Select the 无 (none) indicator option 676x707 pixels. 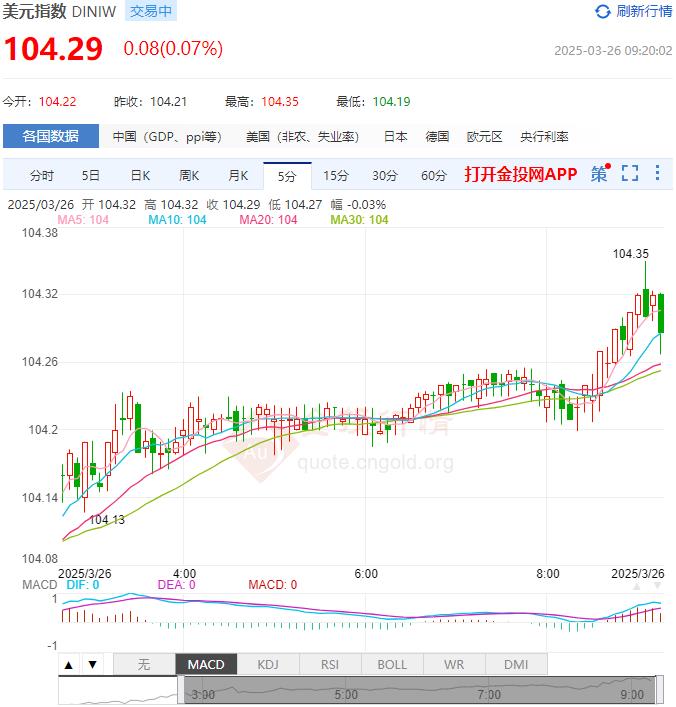click(x=143, y=664)
